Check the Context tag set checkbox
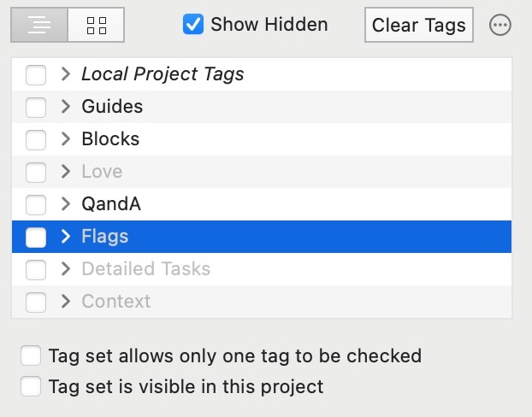The height and width of the screenshot is (417, 532). click(36, 302)
